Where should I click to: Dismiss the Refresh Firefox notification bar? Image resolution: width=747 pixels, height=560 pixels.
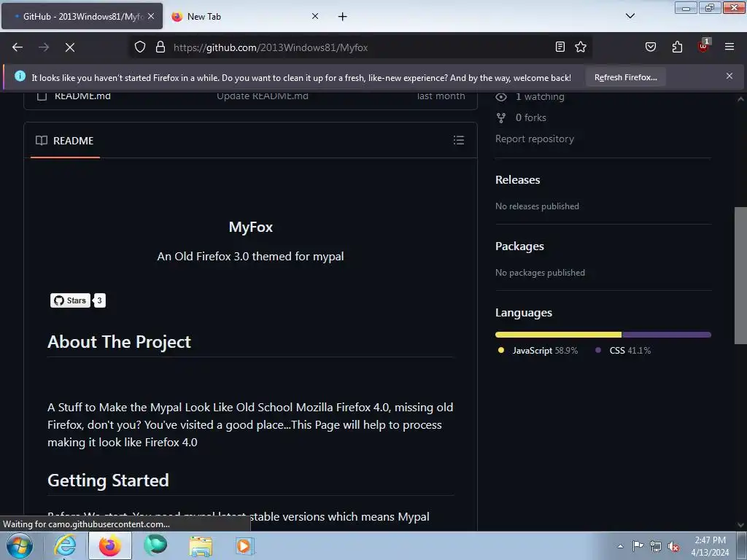point(729,76)
